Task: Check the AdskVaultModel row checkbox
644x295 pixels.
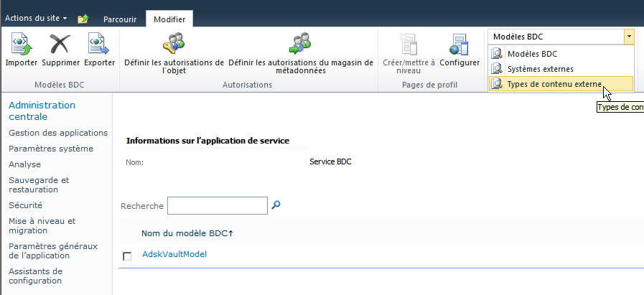Action: pos(128,256)
